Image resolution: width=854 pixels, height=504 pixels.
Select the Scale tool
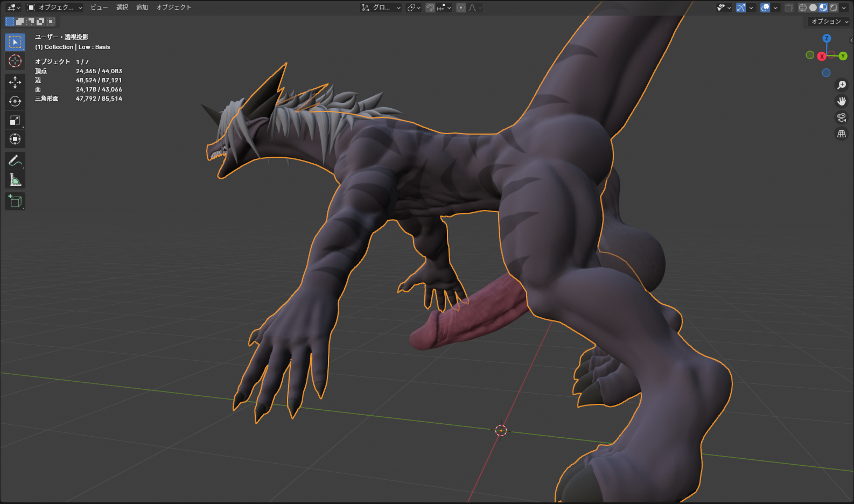click(x=15, y=120)
